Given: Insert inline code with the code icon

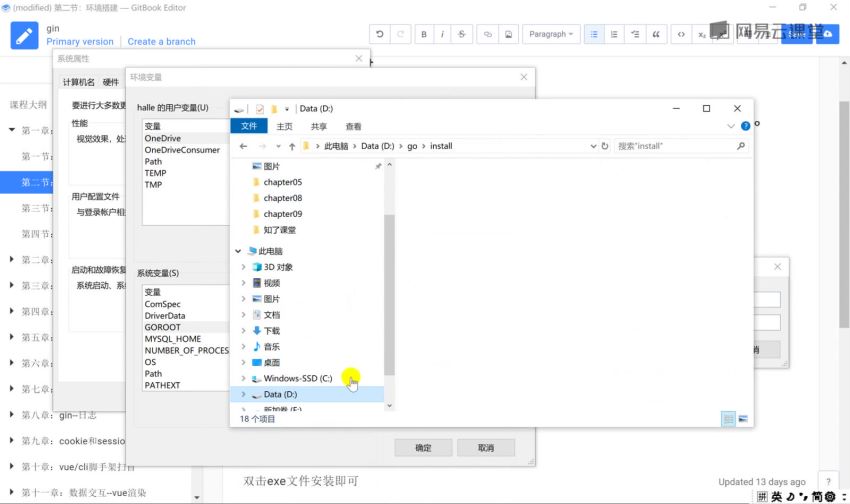Looking at the screenshot, I should point(681,34).
